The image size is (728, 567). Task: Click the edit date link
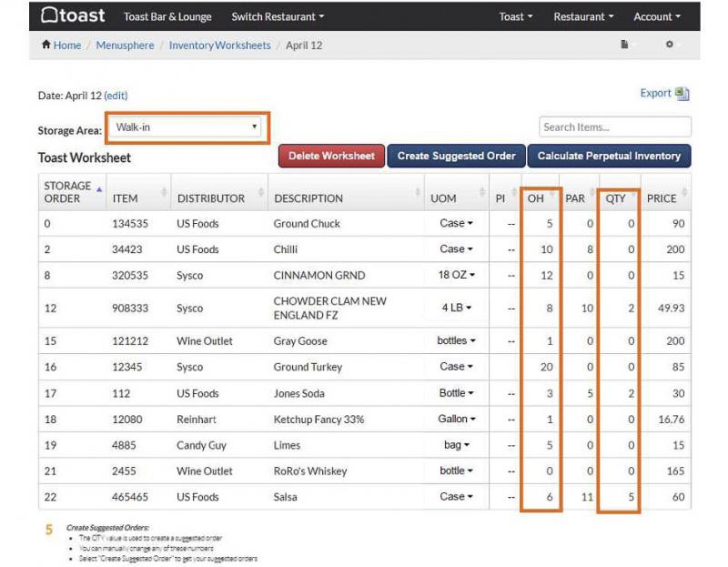[116, 96]
